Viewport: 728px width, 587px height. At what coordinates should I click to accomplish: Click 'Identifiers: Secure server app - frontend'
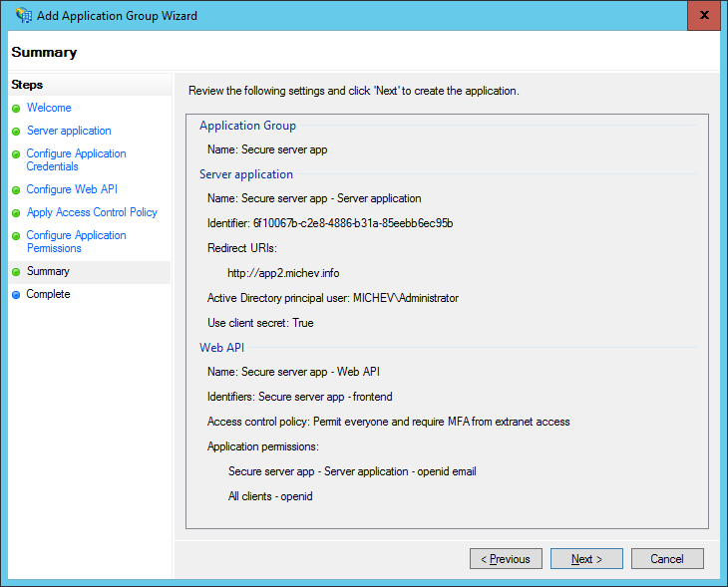pos(300,397)
